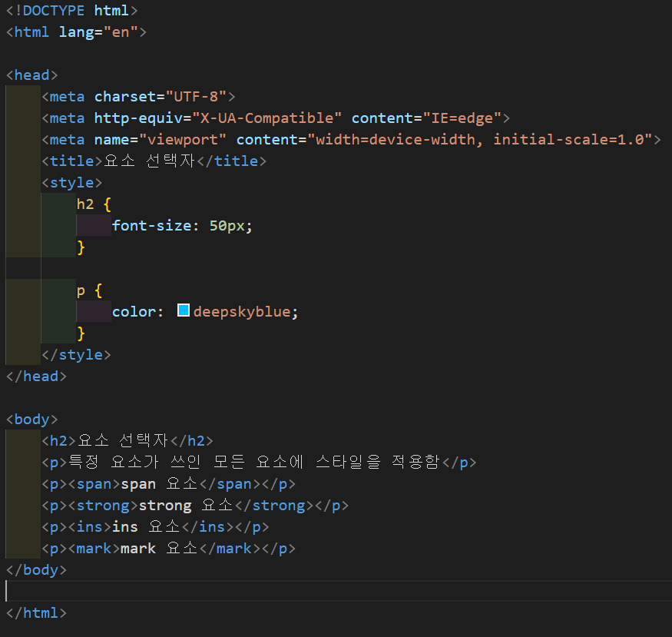Click the "IE=edge" content value
Image resolution: width=672 pixels, height=637 pixels.
coord(462,118)
